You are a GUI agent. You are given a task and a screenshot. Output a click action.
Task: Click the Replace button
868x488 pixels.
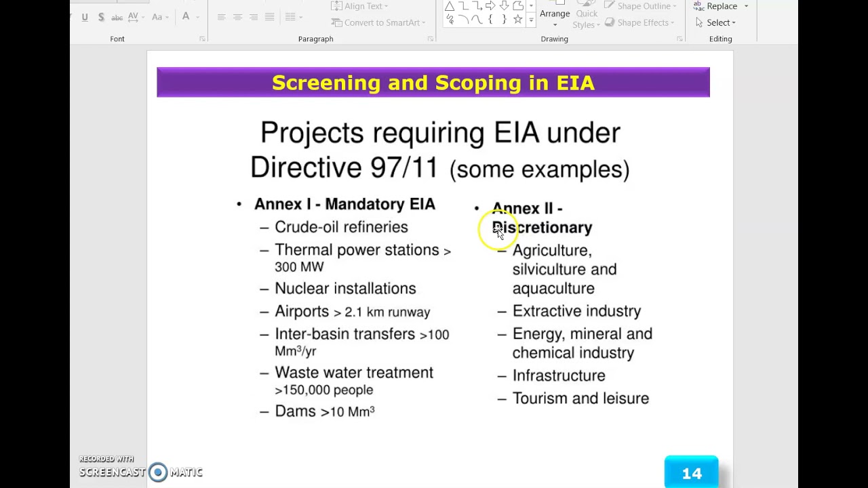(715, 6)
